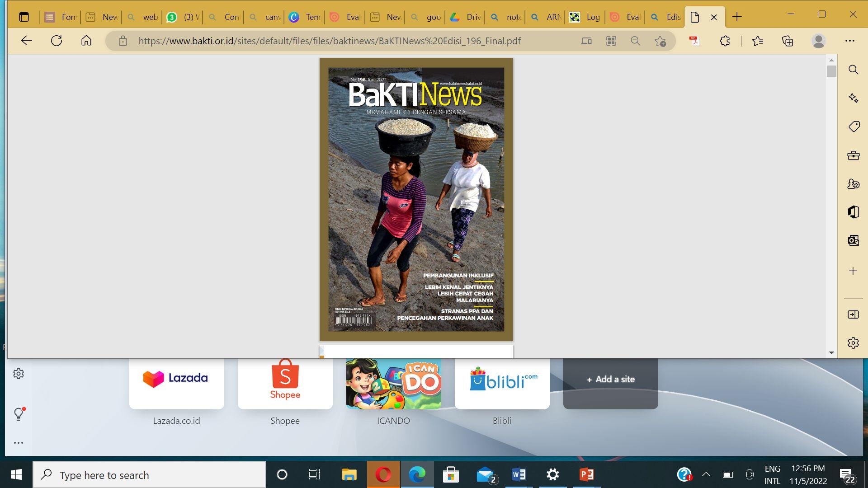Toggle the vertical tabs button
The width and height of the screenshot is (868, 488).
[24, 17]
